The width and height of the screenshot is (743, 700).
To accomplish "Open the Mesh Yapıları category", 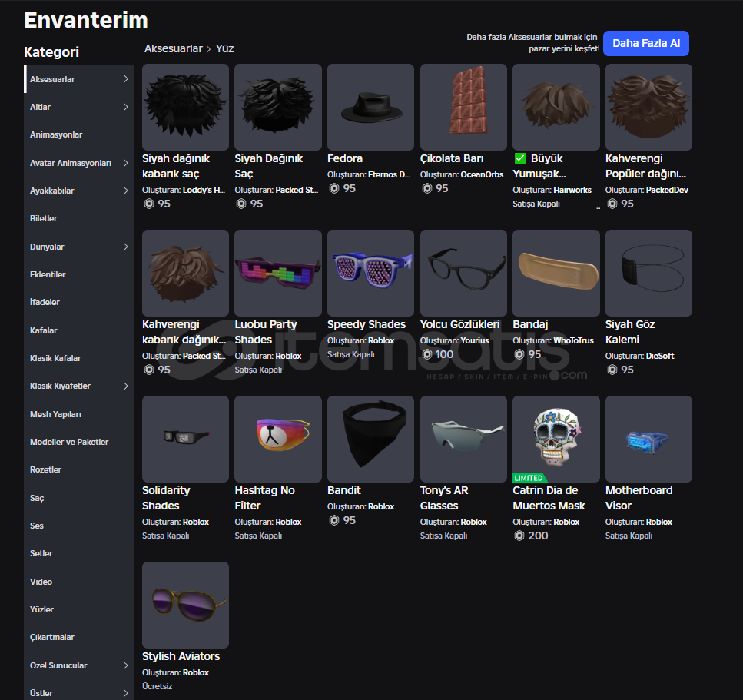I will pyautogui.click(x=79, y=414).
